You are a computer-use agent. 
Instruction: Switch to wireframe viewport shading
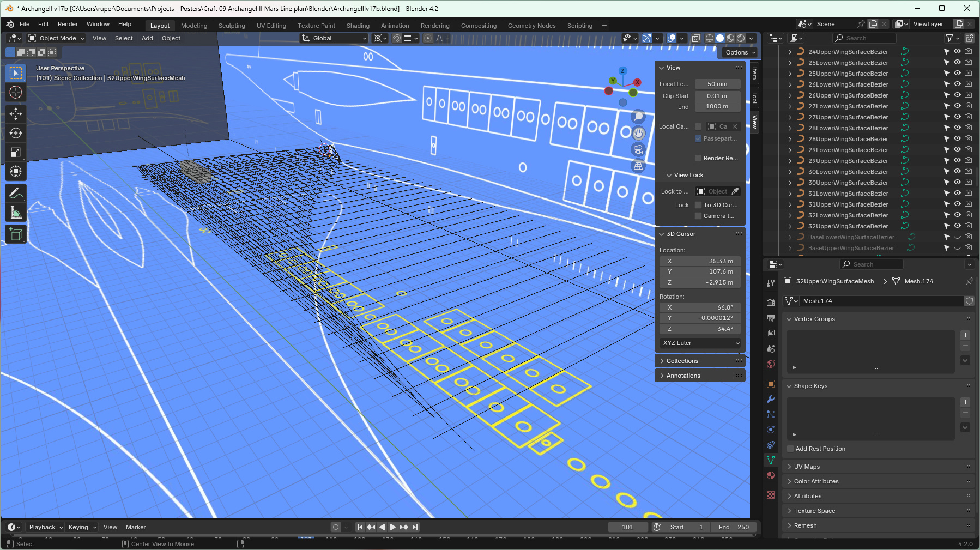click(710, 38)
